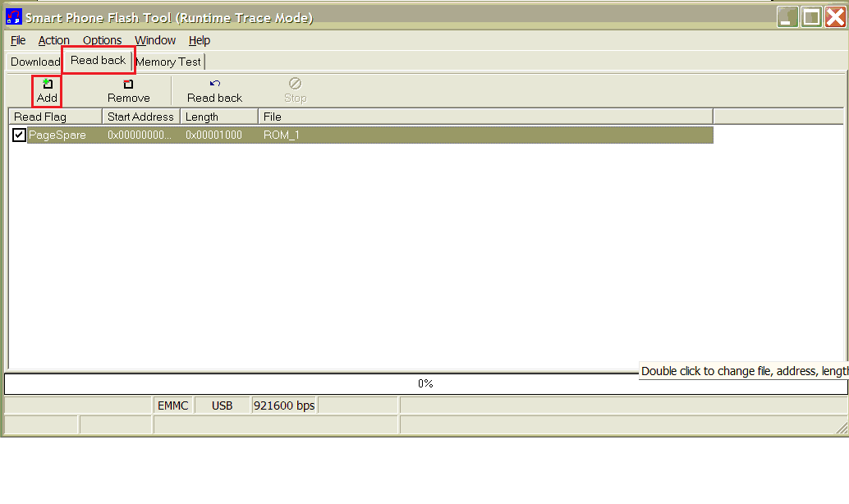849x504 pixels.
Task: Select the 0x00000000 start address cell
Action: pyautogui.click(x=139, y=135)
